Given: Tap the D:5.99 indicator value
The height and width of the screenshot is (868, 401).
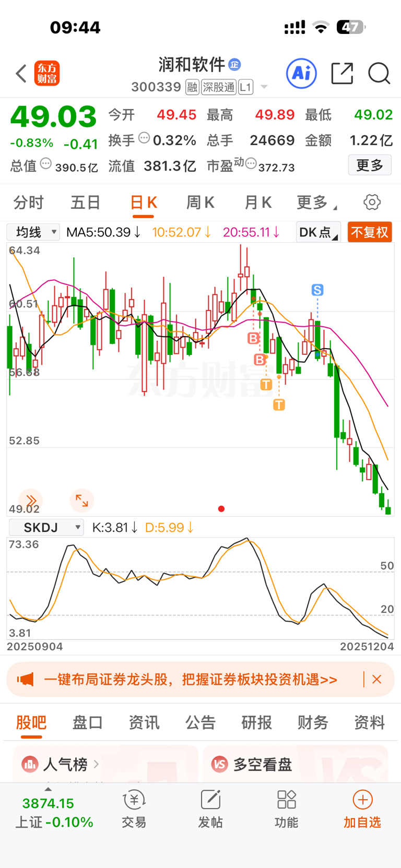Looking at the screenshot, I should (169, 528).
